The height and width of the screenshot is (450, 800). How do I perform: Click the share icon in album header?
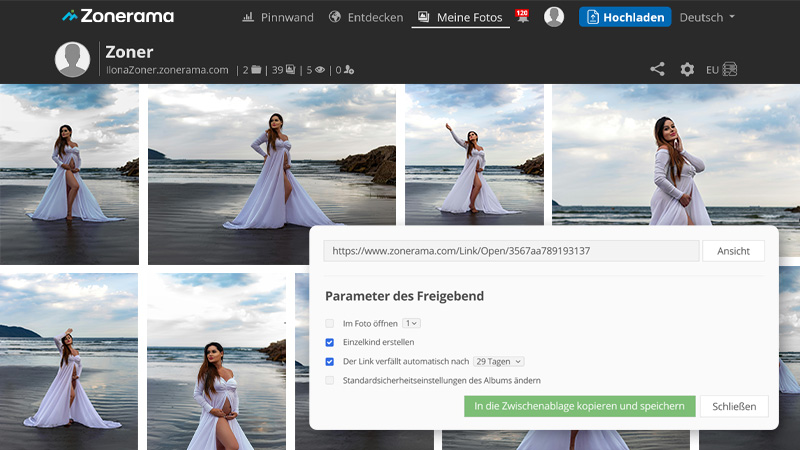click(x=657, y=69)
